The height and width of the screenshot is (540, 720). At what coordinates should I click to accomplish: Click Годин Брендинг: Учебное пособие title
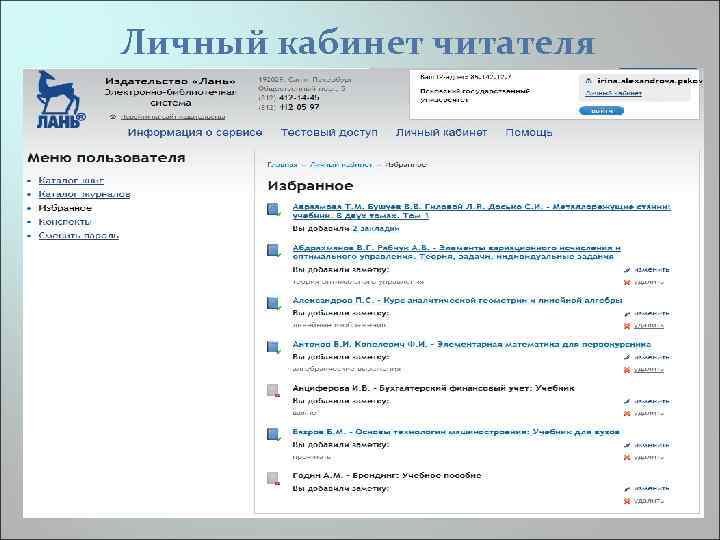387,476
